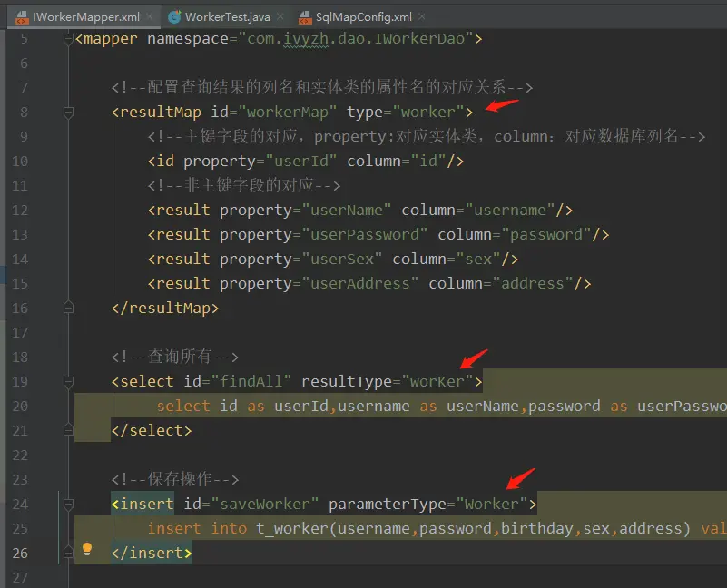Click the resultType value worKer
Image resolution: width=727 pixels, height=588 pixels.
[x=437, y=382]
